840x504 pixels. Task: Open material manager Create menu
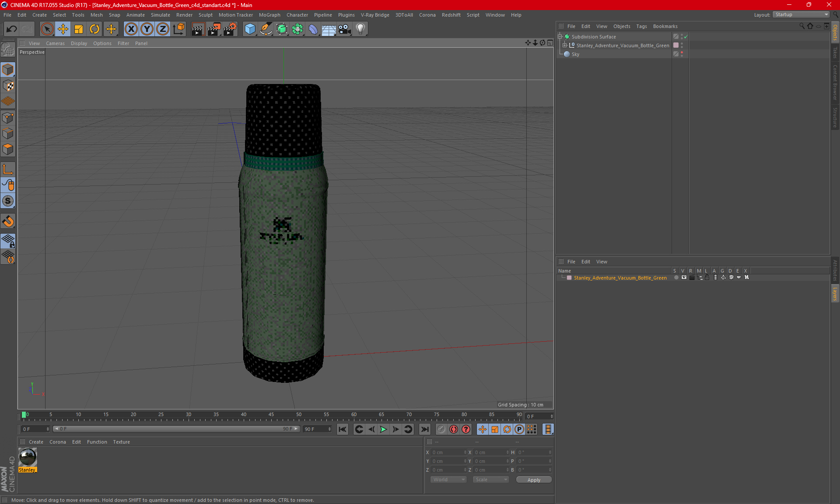pyautogui.click(x=36, y=442)
